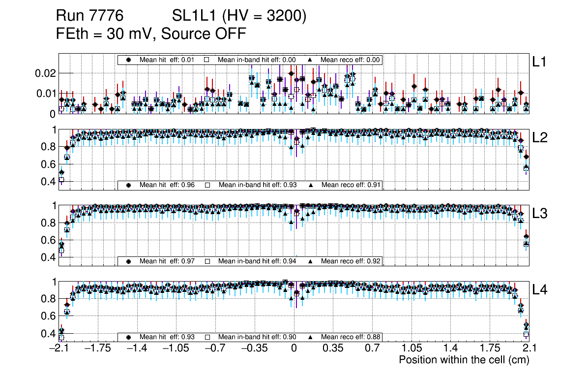Pick the filled circle marker in L4 legend
This screenshot has height=380, width=588.
coord(129,337)
